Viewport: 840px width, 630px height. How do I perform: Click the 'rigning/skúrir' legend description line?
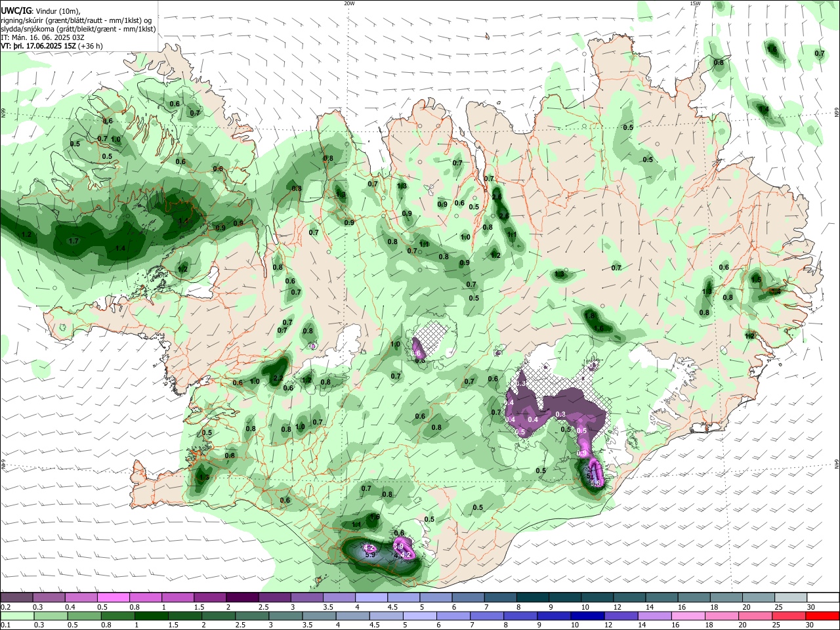click(76, 20)
